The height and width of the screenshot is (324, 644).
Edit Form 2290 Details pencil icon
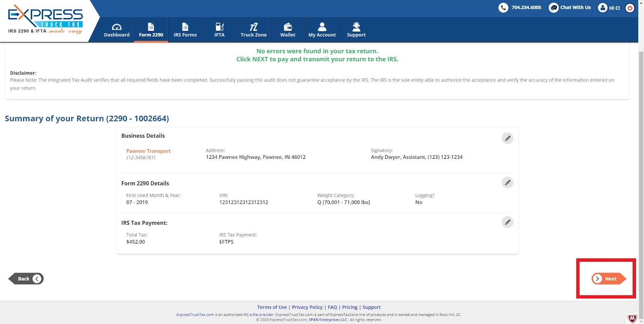pyautogui.click(x=508, y=183)
